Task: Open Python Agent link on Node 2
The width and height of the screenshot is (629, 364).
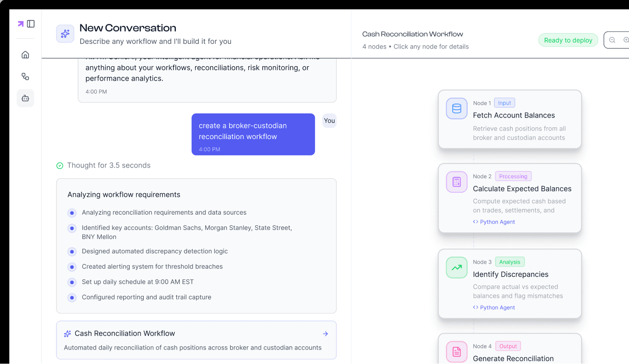Action: coord(494,222)
